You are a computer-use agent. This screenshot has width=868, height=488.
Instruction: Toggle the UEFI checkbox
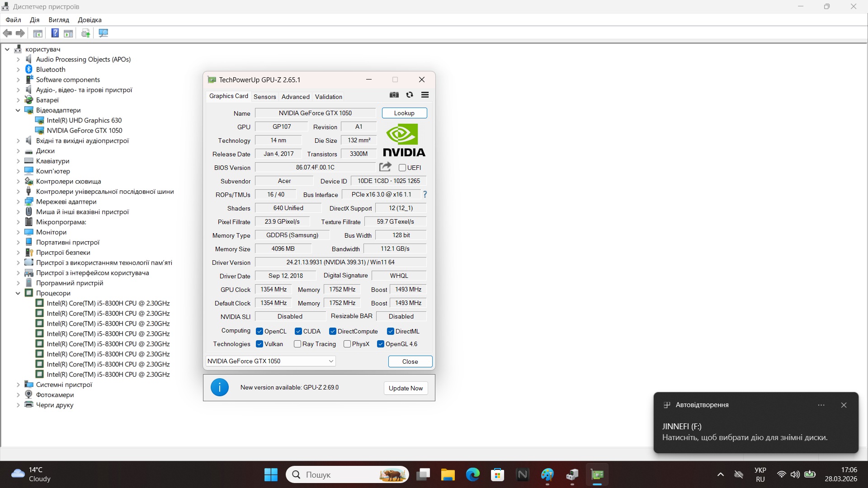tap(402, 168)
